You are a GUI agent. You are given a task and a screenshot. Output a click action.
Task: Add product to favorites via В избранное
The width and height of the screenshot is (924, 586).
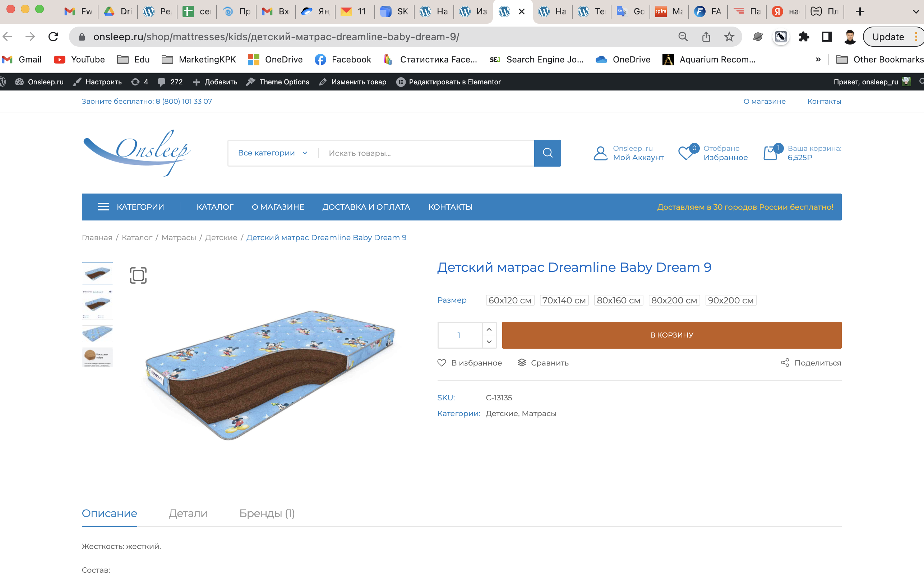pyautogui.click(x=470, y=363)
